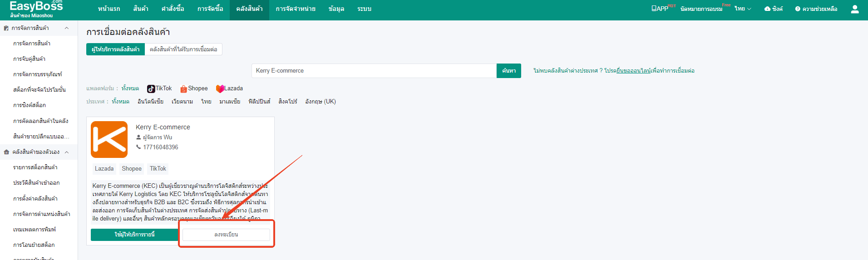Switch to ผู้ให้บริการคลังสินค้า tab
Viewport: 868px width, 260px height.
115,49
